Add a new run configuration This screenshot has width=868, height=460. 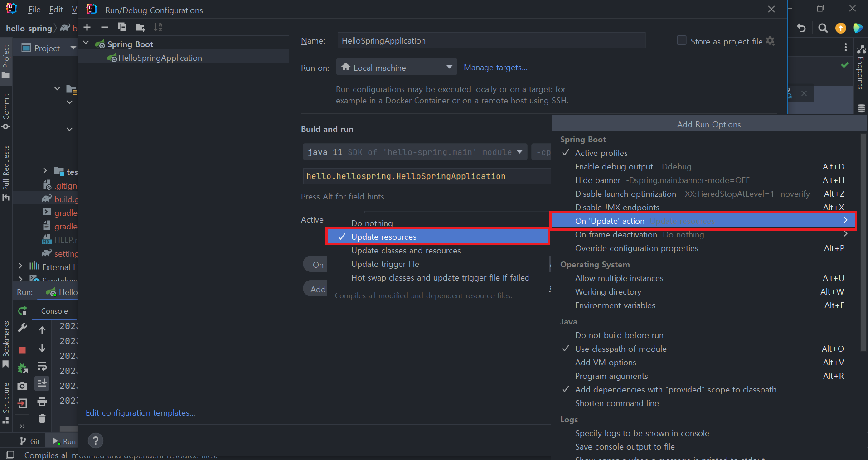point(87,27)
